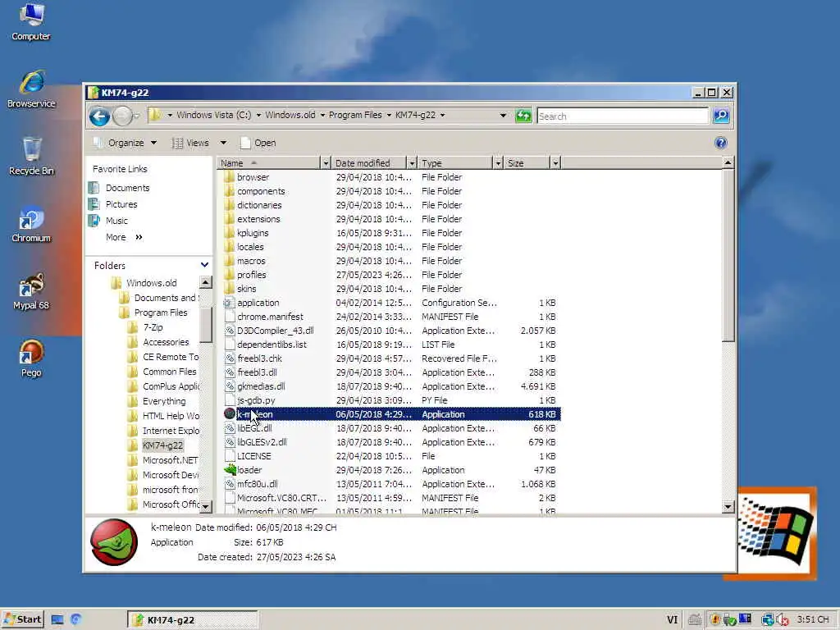The height and width of the screenshot is (630, 840).
Task: Select the chrome.manifest file
Action: 270,317
